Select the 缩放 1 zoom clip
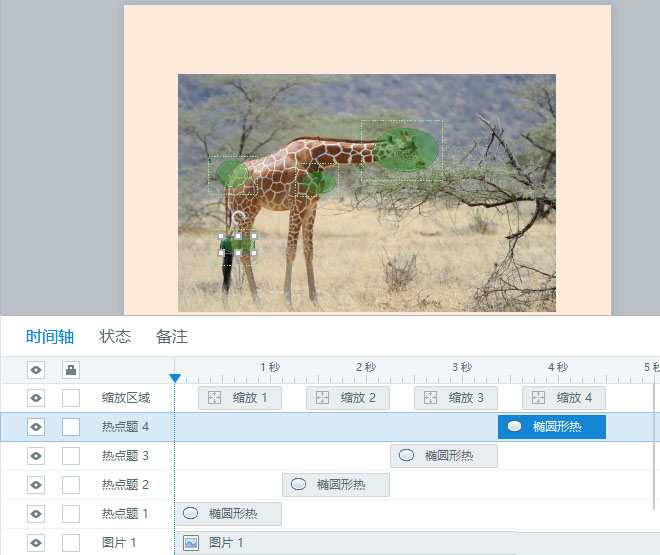Screen dimensions: 660x555 [x=240, y=398]
